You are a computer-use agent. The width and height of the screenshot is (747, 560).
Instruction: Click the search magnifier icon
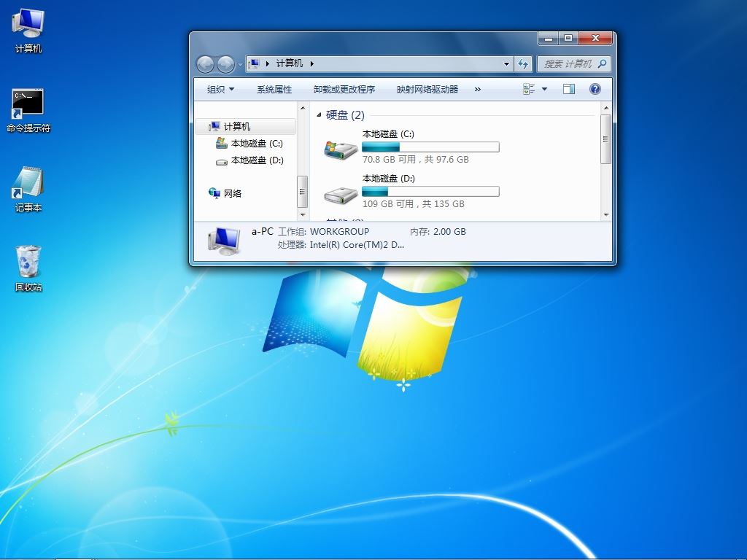602,63
